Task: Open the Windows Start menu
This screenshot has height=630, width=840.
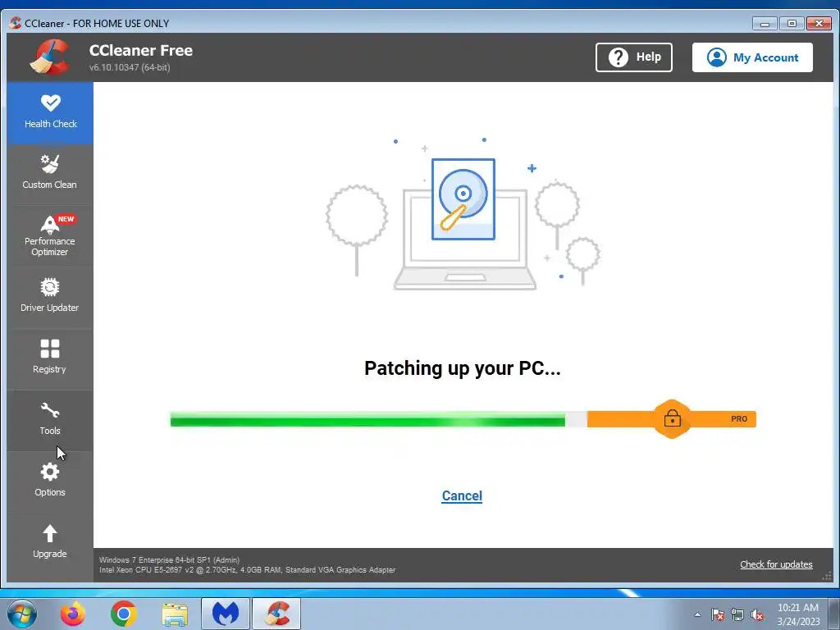Action: coord(22,614)
